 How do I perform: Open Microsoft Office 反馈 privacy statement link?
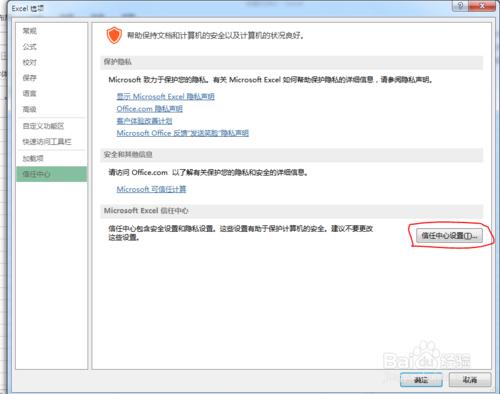point(183,133)
